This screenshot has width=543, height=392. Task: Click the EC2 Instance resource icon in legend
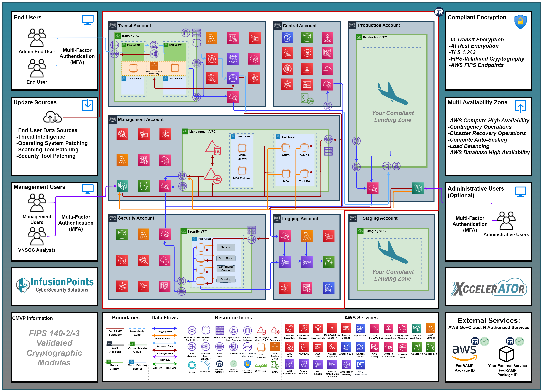click(261, 347)
